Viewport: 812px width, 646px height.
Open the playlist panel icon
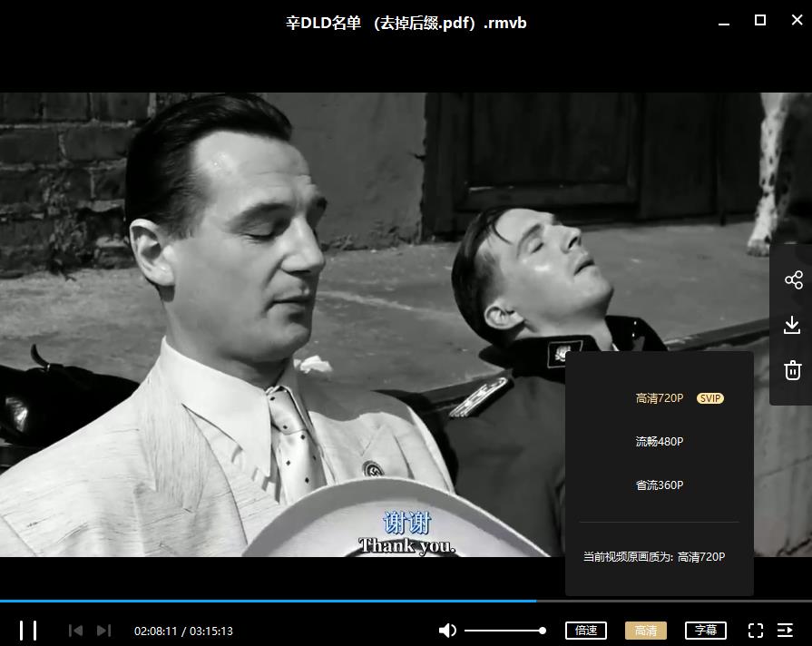tap(785, 631)
